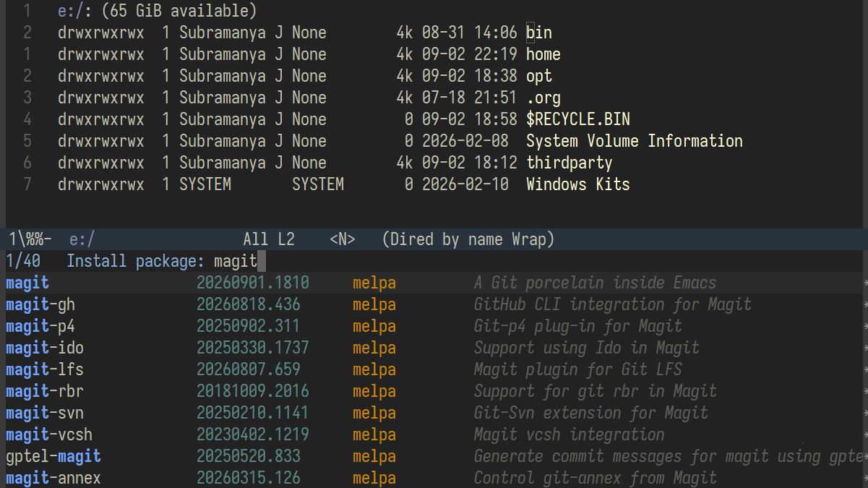This screenshot has height=488, width=868.
Task: Open the home directory entry
Action: 543,54
